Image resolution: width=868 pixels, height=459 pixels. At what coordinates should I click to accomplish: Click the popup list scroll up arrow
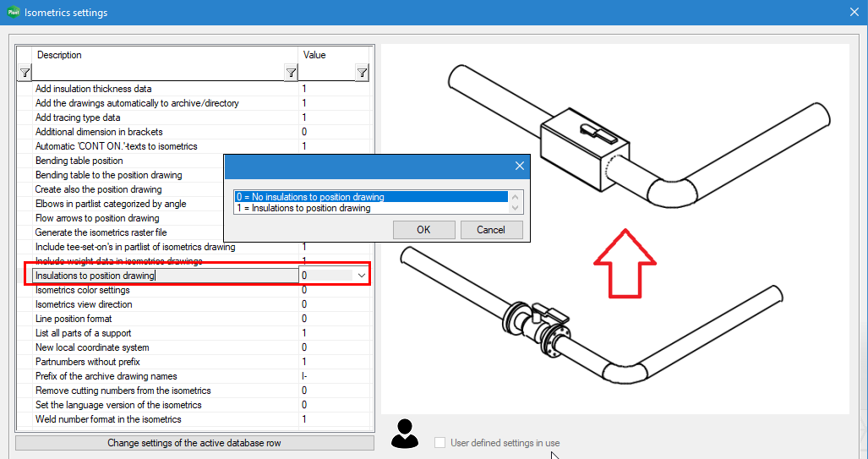pos(516,197)
